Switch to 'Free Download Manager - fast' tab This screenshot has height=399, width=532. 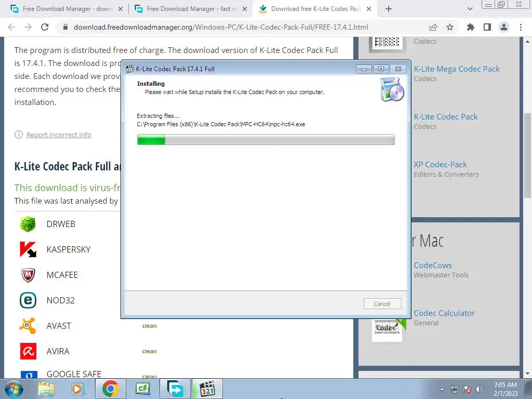(x=191, y=9)
